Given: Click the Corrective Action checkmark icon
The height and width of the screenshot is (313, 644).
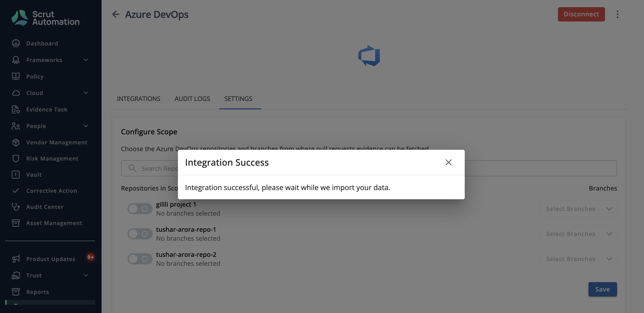Looking at the screenshot, I should pos(16,191).
